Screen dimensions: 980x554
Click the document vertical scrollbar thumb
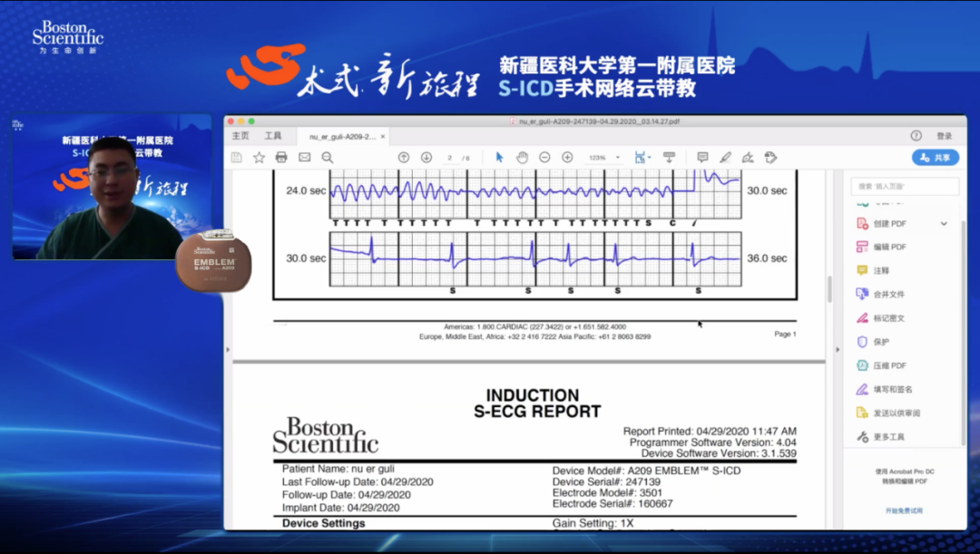coord(829,289)
